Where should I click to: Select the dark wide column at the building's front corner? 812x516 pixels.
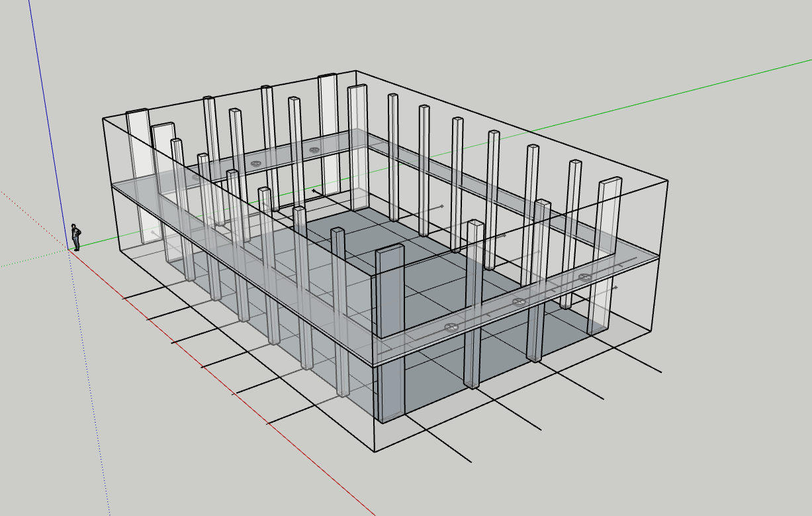tap(389, 333)
